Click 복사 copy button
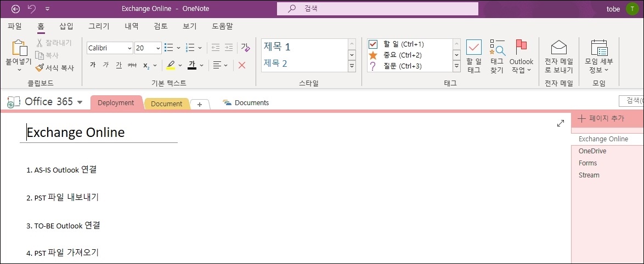The width and height of the screenshot is (644, 264). [x=47, y=55]
